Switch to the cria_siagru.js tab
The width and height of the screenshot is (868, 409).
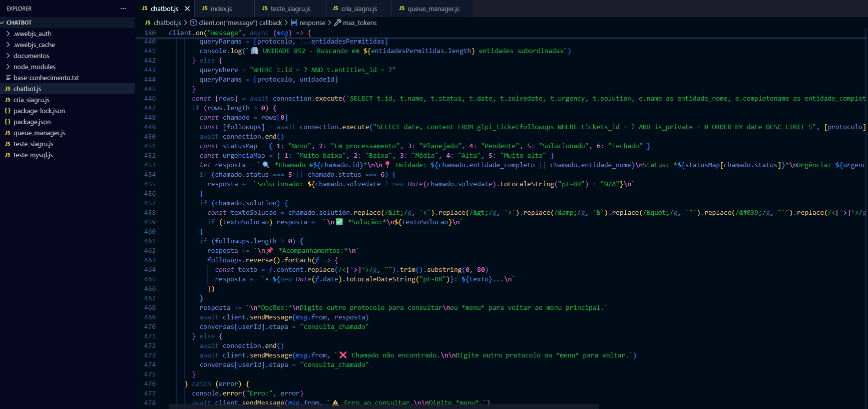click(358, 9)
